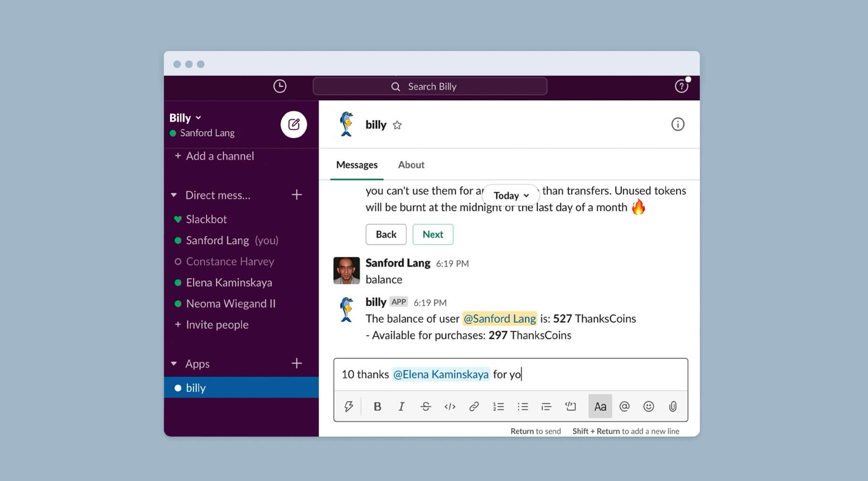868x481 pixels.
Task: Click the @Sanford Lang mention
Action: tap(500, 319)
